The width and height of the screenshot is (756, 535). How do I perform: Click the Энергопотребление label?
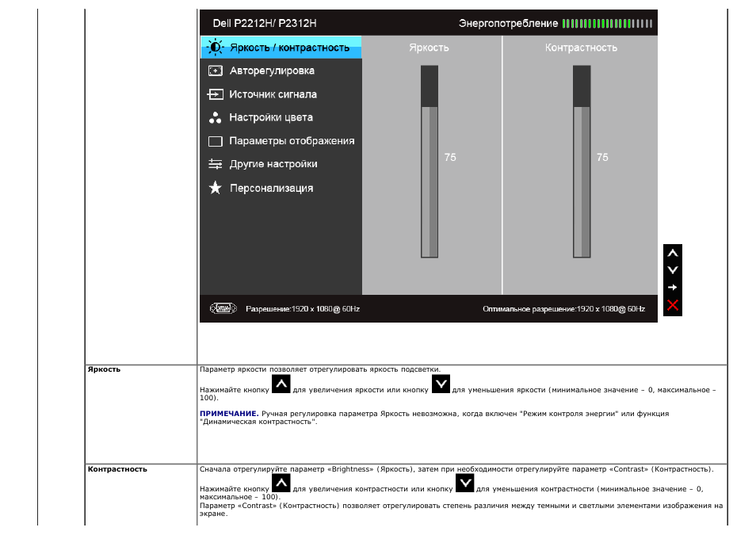click(x=508, y=23)
